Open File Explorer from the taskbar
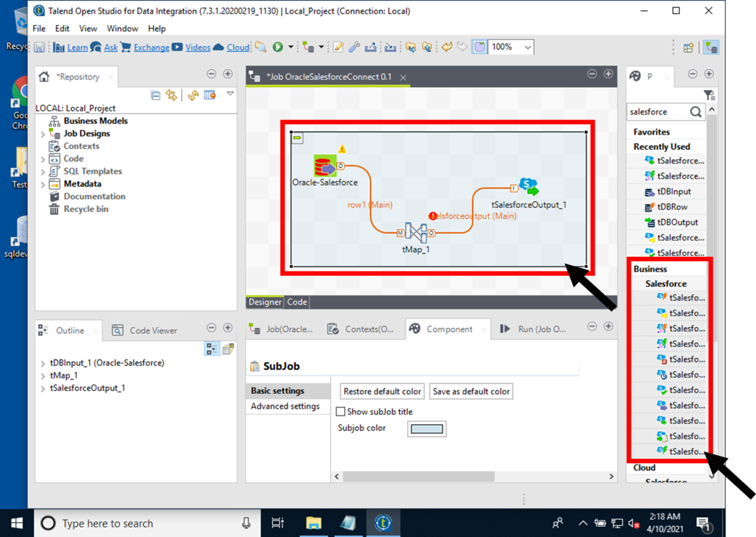The height and width of the screenshot is (537, 756). point(313,523)
